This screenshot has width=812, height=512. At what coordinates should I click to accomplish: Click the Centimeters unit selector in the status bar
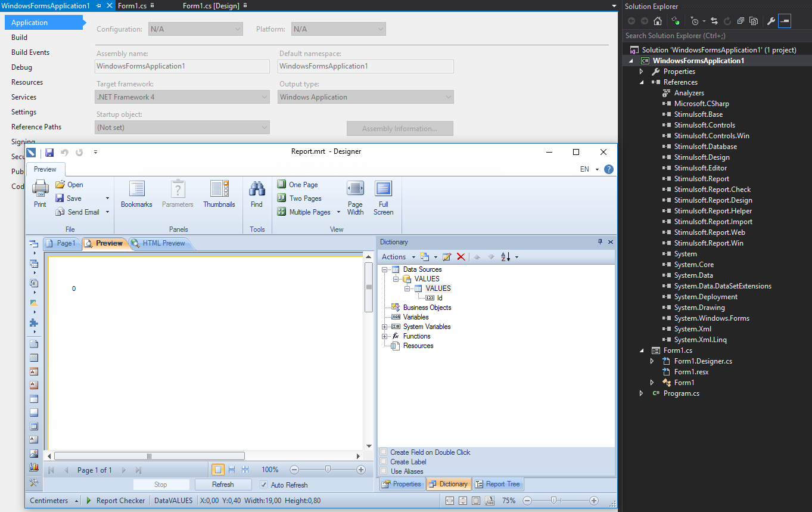point(54,501)
